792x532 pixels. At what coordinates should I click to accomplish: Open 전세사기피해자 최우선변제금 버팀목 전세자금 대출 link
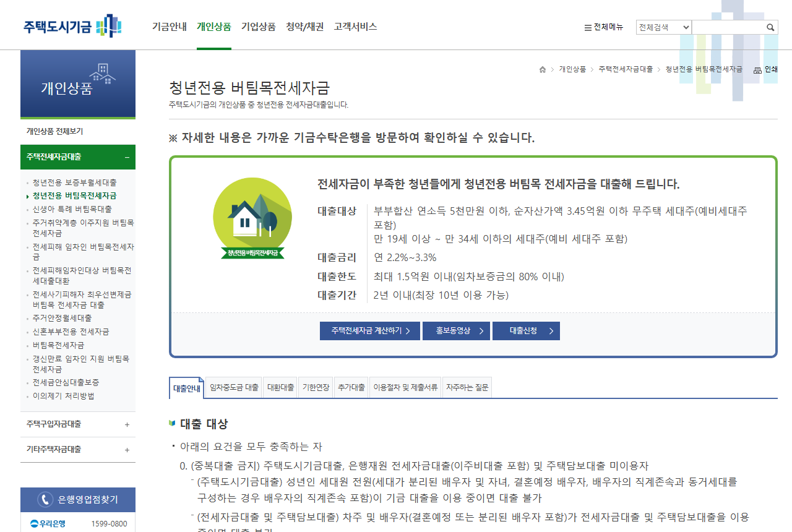tap(82, 299)
